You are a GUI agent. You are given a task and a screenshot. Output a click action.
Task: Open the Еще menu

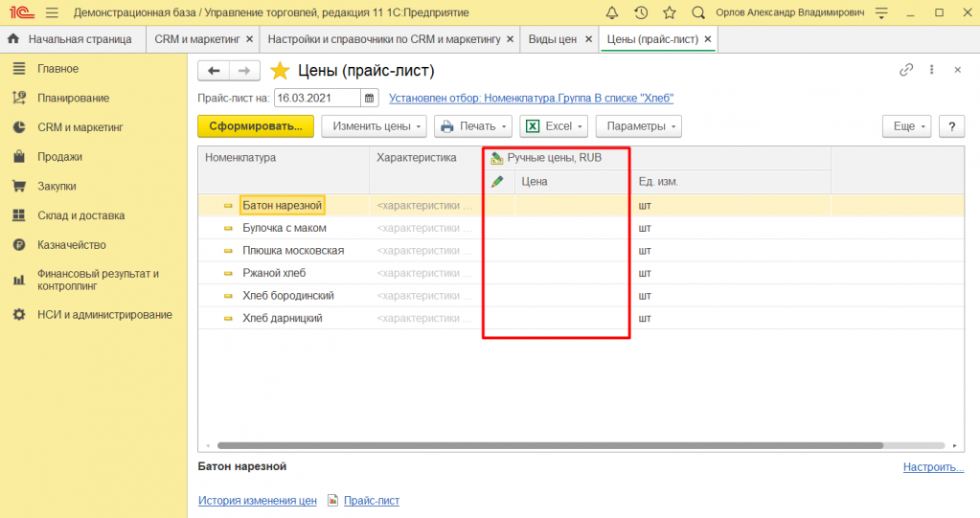[905, 126]
